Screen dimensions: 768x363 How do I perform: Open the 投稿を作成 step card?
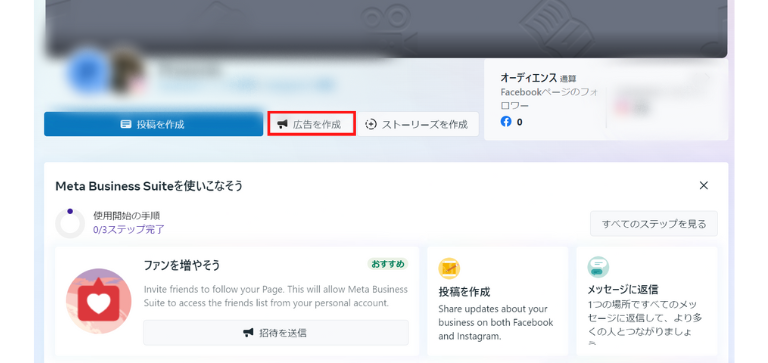tap(498, 301)
